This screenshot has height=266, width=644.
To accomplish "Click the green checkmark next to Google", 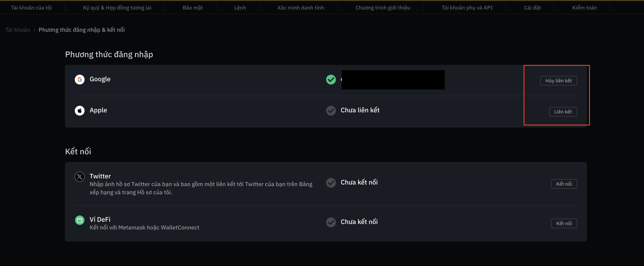I will point(331,79).
